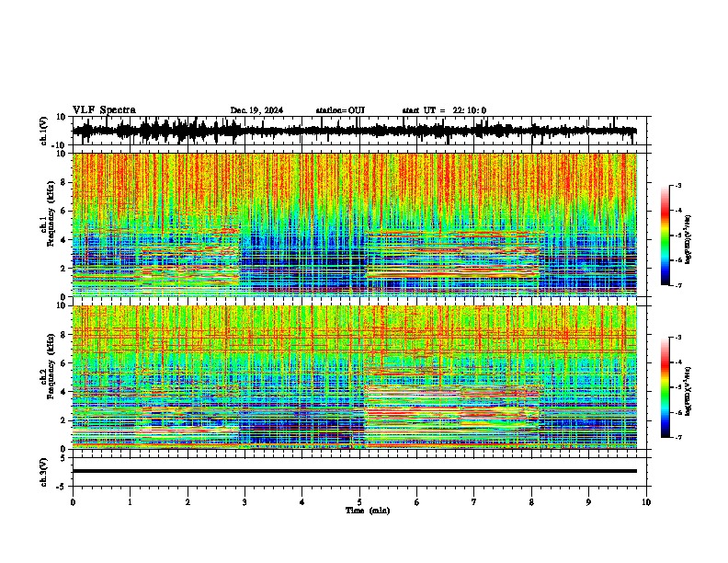The width and height of the screenshot is (728, 563).
Task: Click time axis tick label '0'
Action: [x=73, y=502]
